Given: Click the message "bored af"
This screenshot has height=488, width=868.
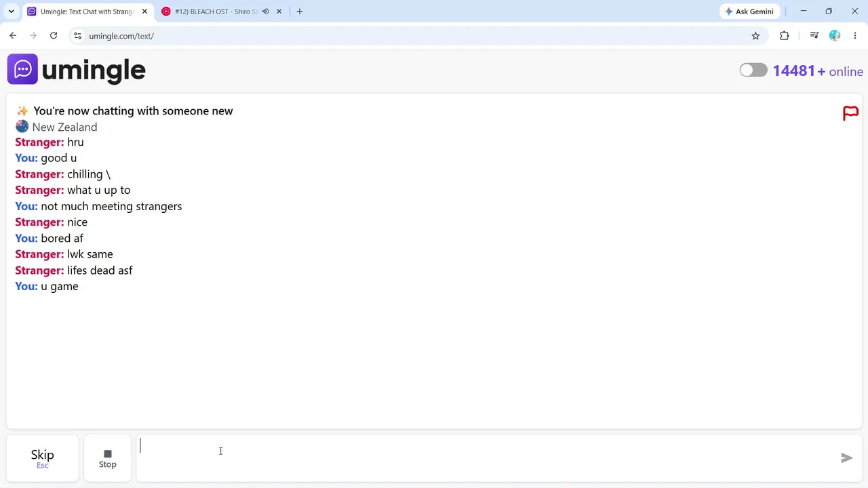Looking at the screenshot, I should click(x=62, y=239).
